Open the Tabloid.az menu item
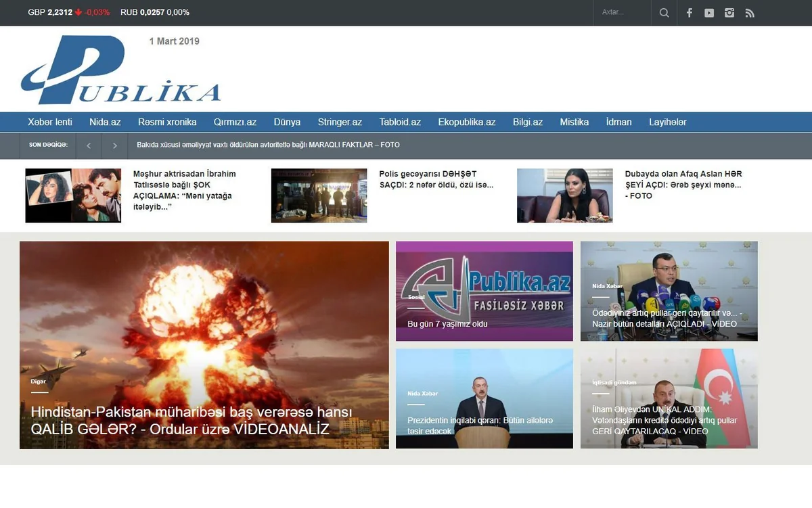812x508 pixels. (400, 122)
